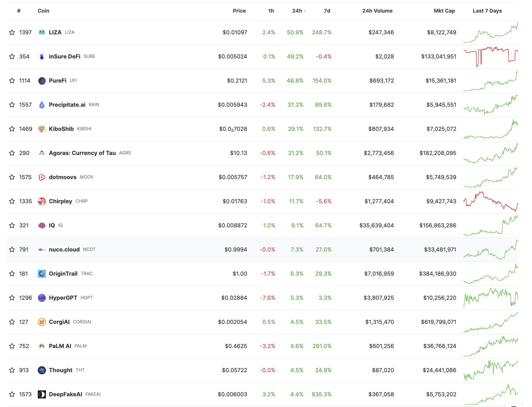The width and height of the screenshot is (532, 407).
Task: Toggle the star next to Agoras
Action: 12,153
